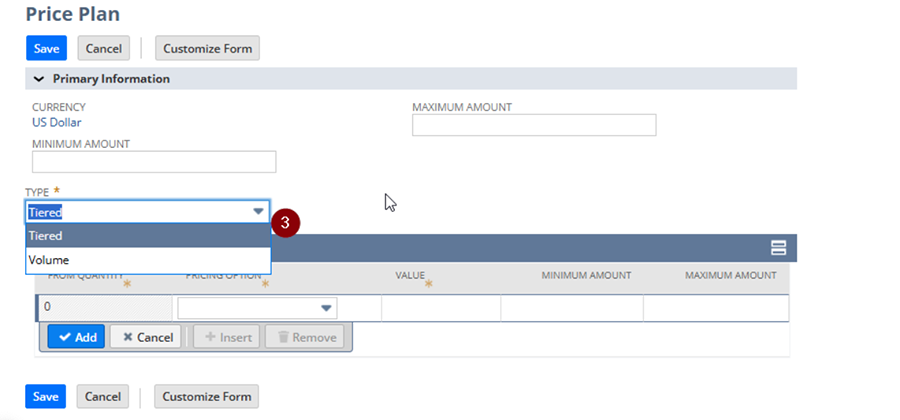Viewport: 900px width, 420px height.
Task: Expand the Pricing Option dropdown in the row
Action: [326, 308]
